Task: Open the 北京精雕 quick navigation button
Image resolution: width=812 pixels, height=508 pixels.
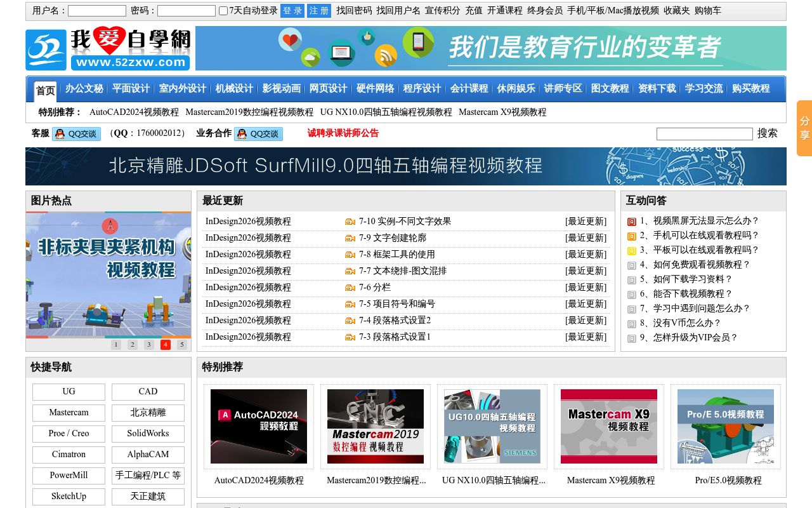Action: (x=148, y=413)
